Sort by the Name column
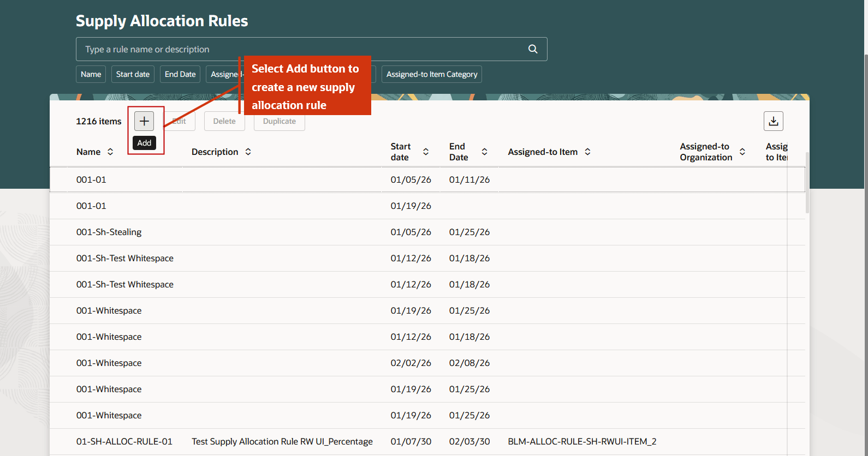 click(x=110, y=152)
